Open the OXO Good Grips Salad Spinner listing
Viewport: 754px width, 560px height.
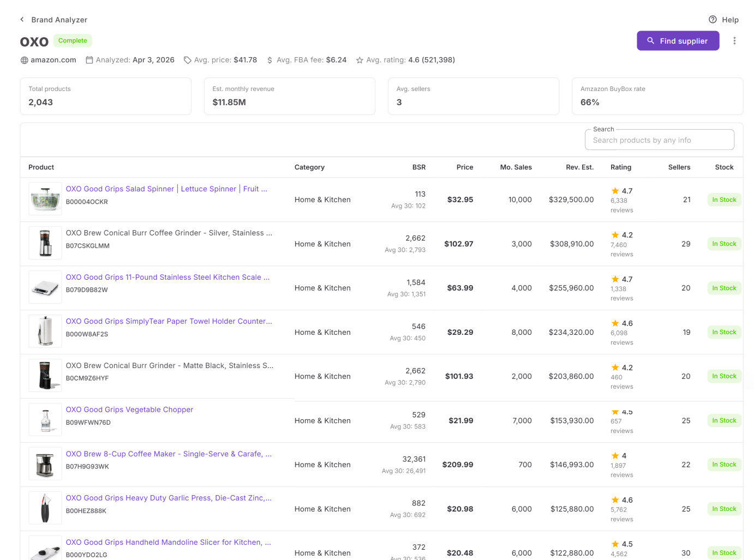[x=166, y=189]
